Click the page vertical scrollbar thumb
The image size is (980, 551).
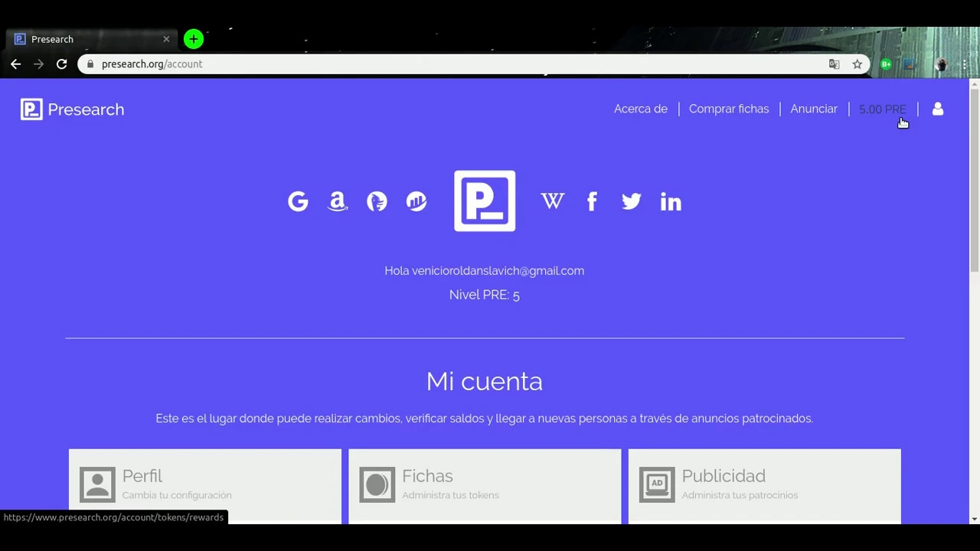pyautogui.click(x=974, y=180)
